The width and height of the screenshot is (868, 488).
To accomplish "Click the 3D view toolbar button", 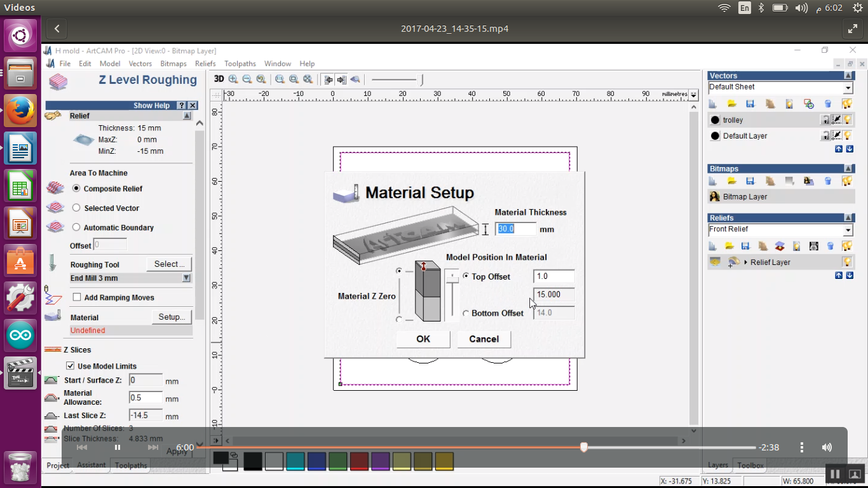I will 219,79.
